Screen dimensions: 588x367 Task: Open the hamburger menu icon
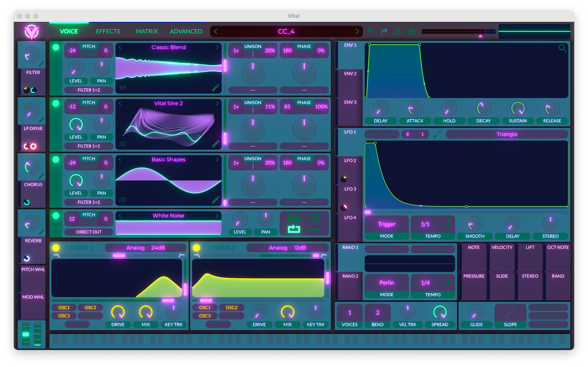411,31
